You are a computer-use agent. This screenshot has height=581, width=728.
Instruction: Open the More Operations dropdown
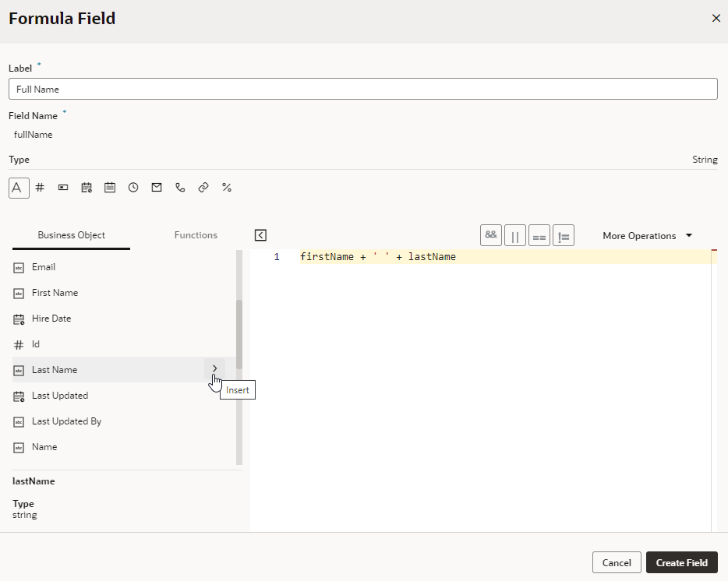[648, 235]
